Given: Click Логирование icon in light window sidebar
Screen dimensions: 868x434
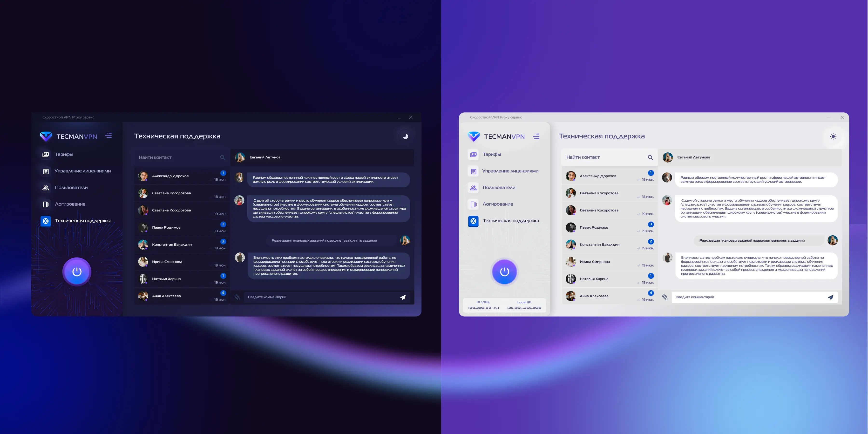Looking at the screenshot, I should click(474, 204).
